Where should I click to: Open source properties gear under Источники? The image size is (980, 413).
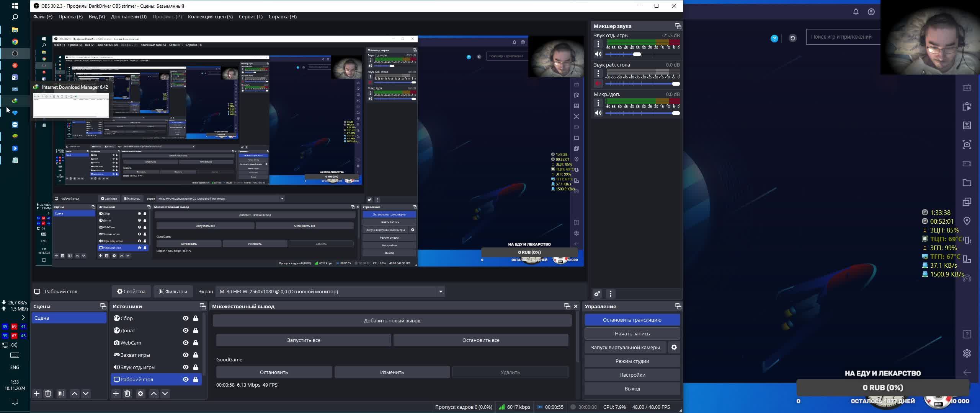pos(140,393)
